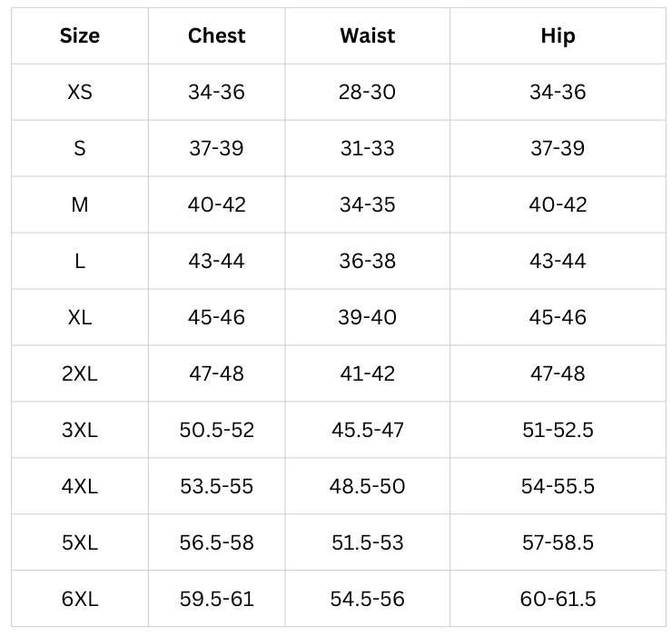This screenshot has height=636, width=672.
Task: Select waist value 28-30 for XS
Action: pyautogui.click(x=368, y=93)
